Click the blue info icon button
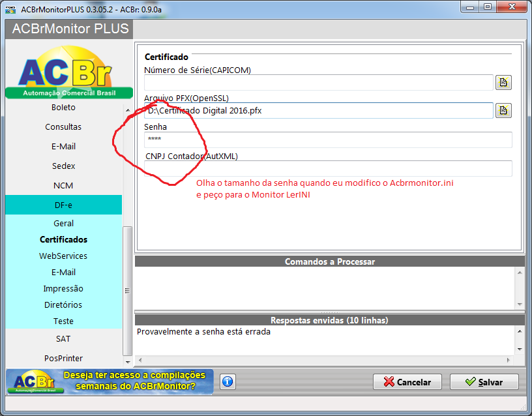532x416 pixels. pyautogui.click(x=228, y=381)
